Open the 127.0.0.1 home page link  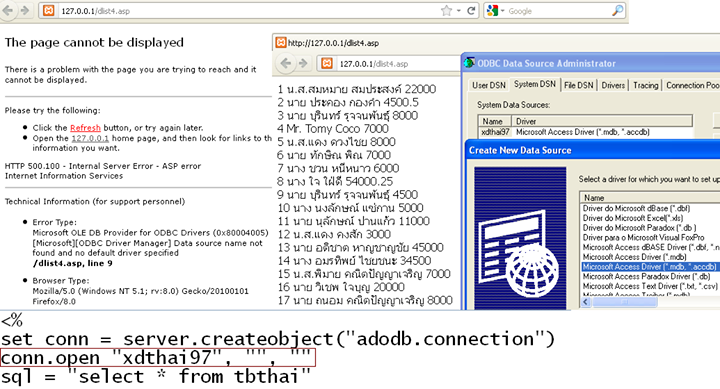pos(90,138)
